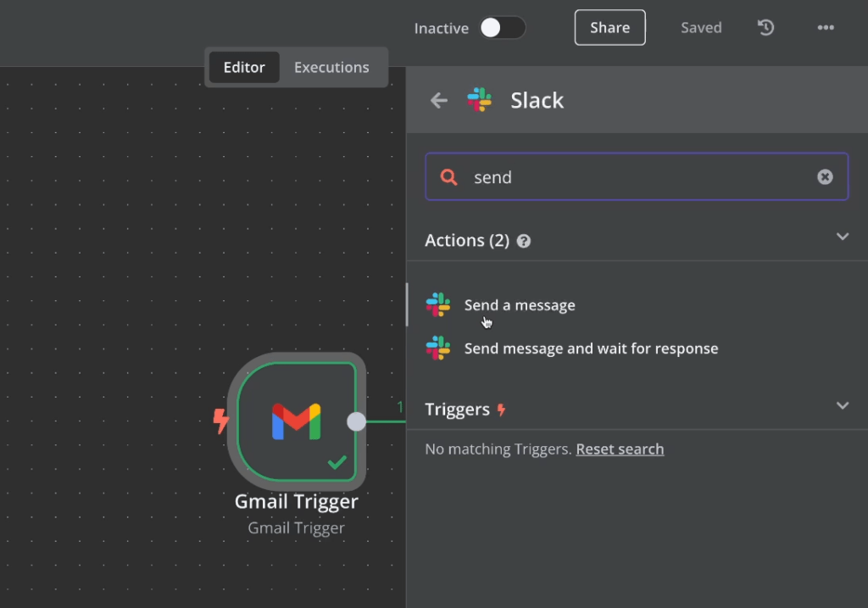Choose the Send a message action
Image resolution: width=868 pixels, height=608 pixels.
coord(520,305)
